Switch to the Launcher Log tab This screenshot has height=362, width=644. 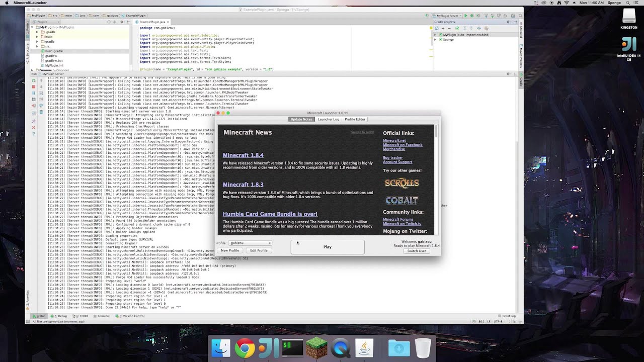tap(328, 119)
